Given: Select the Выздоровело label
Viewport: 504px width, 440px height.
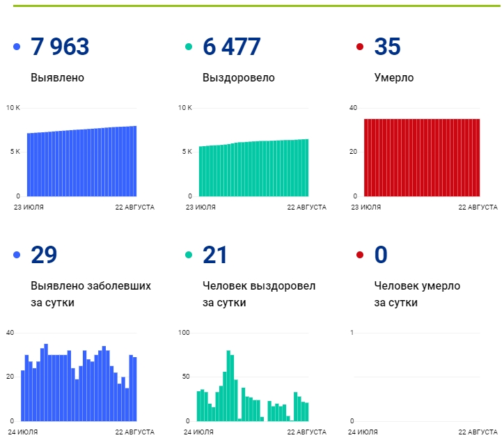Looking at the screenshot, I should coord(239,78).
